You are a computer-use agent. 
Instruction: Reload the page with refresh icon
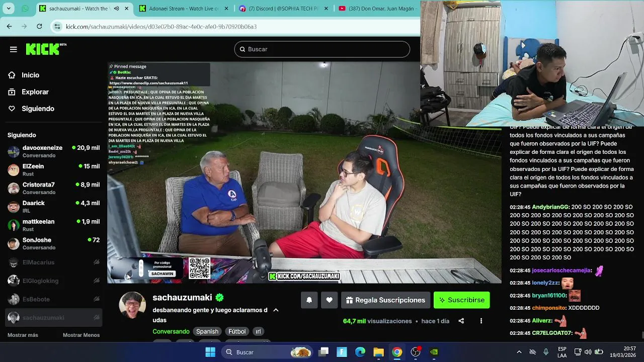click(39, 26)
